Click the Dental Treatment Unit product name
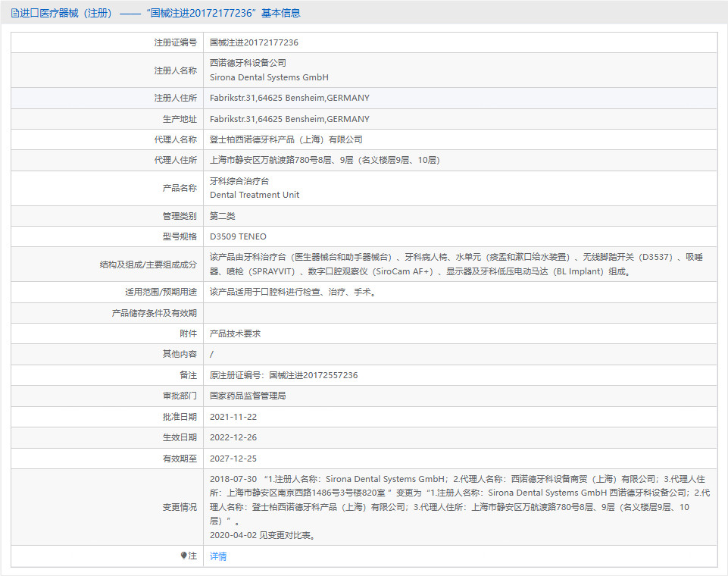This screenshot has height=576, width=728. tap(254, 195)
